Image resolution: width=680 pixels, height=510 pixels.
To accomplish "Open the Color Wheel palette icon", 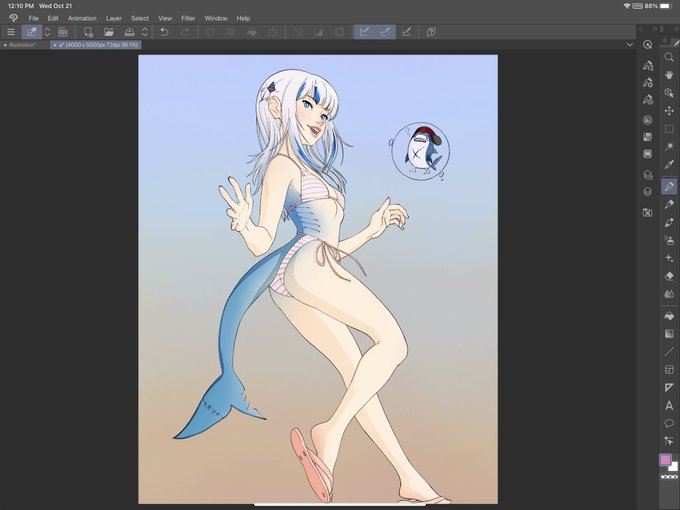I will point(647,120).
